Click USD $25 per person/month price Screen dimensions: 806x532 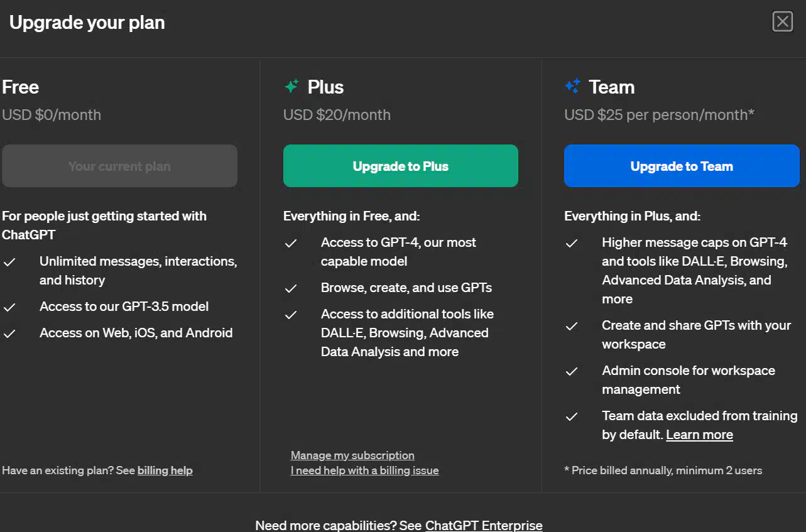pyautogui.click(x=659, y=115)
